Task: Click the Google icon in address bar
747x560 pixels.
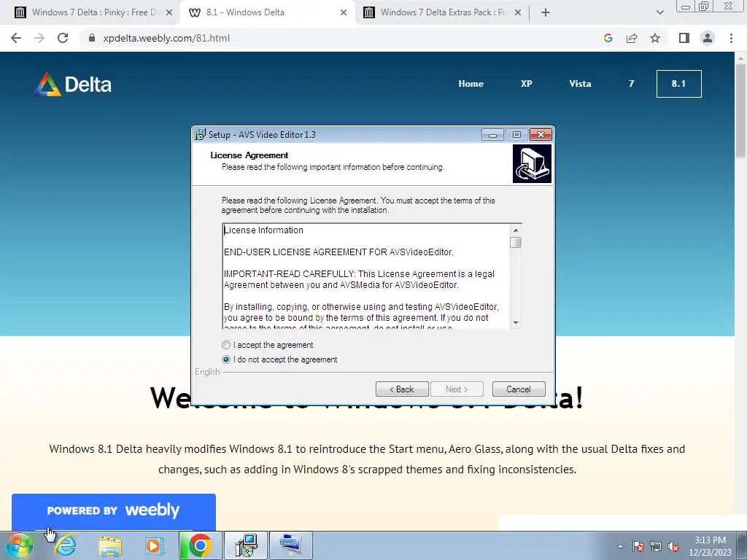Action: coord(608,38)
